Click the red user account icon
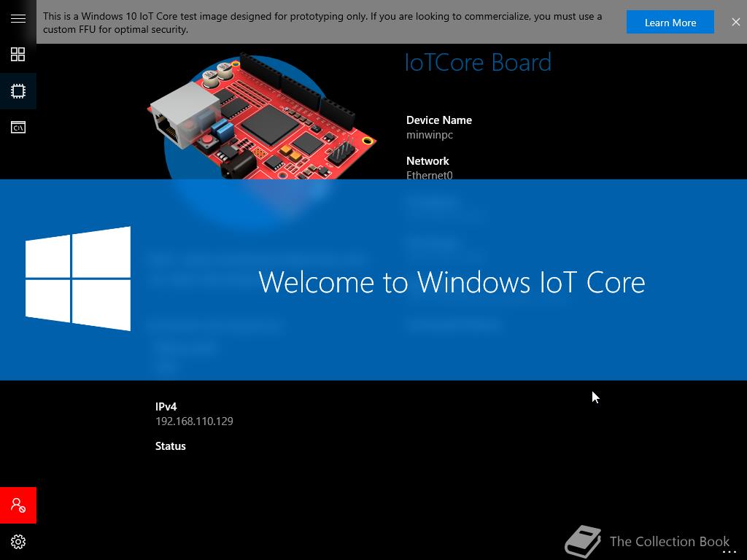Viewport: 747px width, 560px height. [18, 505]
